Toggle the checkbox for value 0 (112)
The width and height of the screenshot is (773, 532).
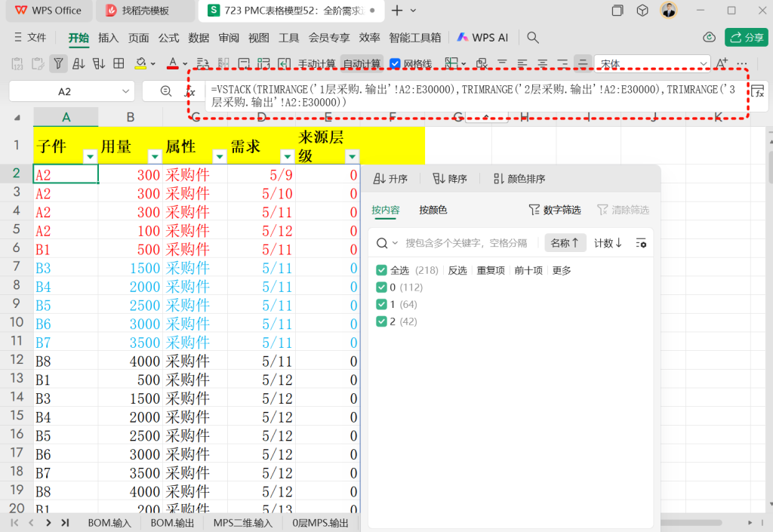(381, 288)
